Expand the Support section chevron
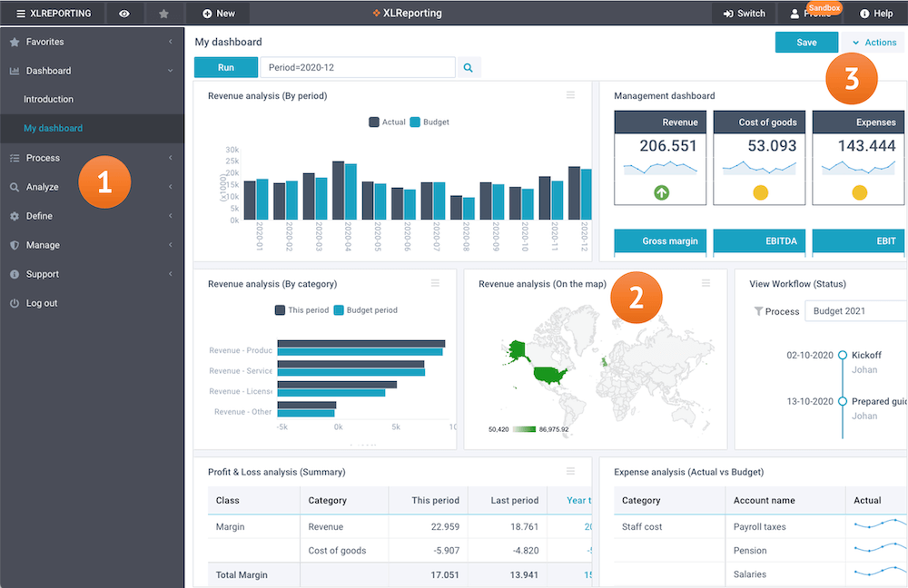The width and height of the screenshot is (908, 588). coord(171,274)
